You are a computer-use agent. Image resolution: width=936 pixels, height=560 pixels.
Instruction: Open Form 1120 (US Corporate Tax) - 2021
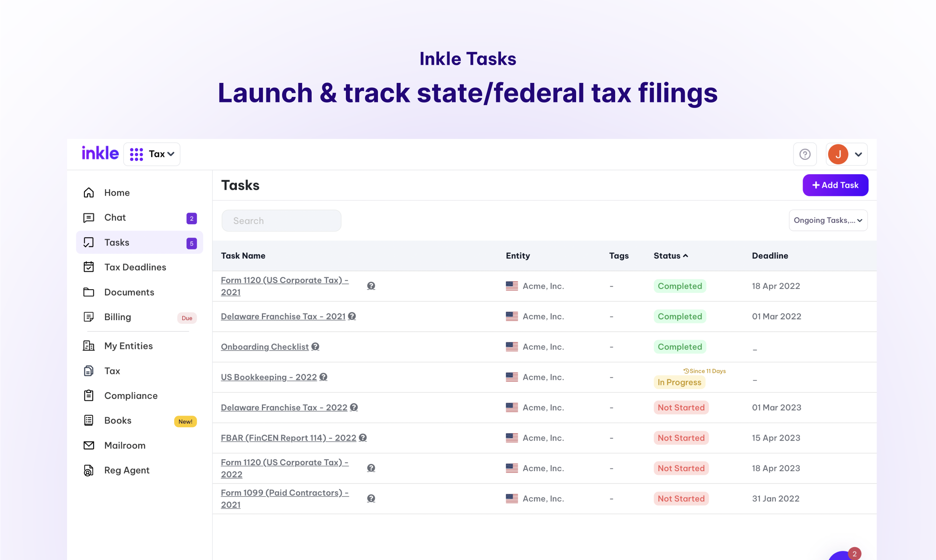(284, 286)
